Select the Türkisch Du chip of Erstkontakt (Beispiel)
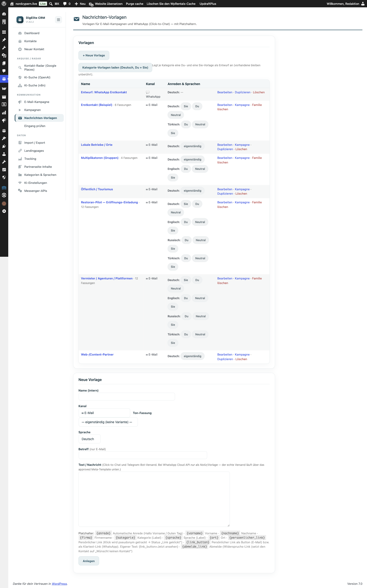The image size is (367, 588). point(186,124)
